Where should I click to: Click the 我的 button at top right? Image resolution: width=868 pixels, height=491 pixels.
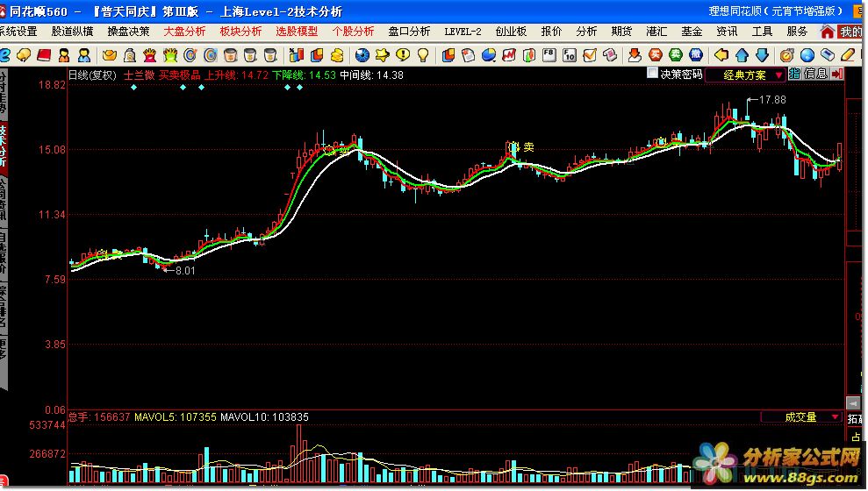tap(851, 32)
